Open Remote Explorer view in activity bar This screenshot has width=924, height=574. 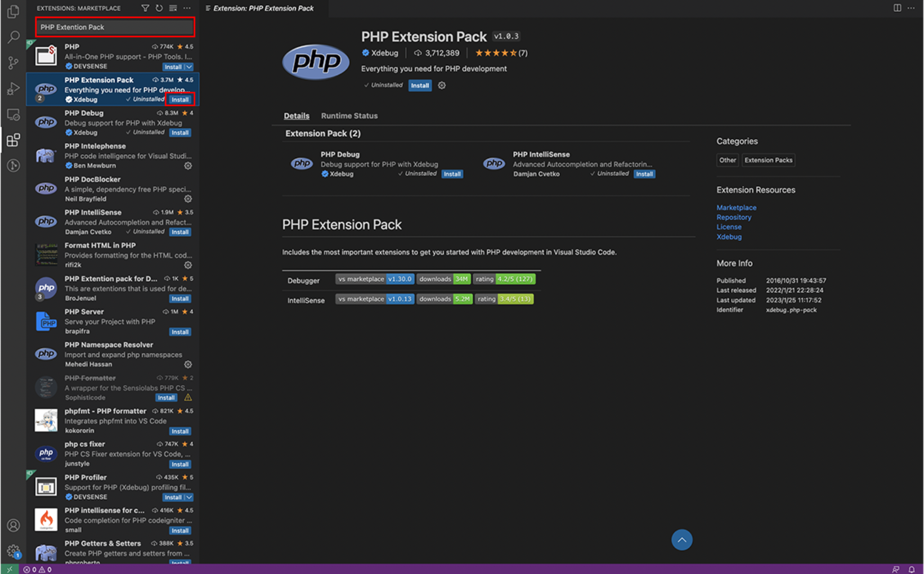coord(13,114)
